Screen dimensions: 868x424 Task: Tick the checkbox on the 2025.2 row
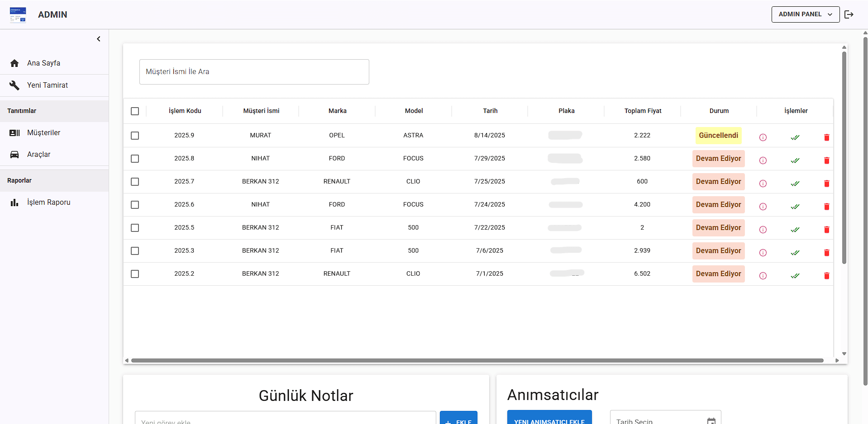135,274
